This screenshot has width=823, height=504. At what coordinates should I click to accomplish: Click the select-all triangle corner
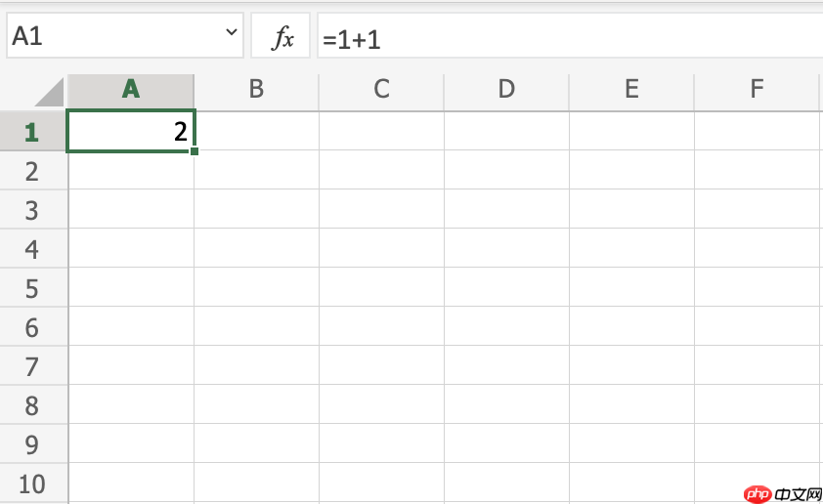(x=50, y=93)
